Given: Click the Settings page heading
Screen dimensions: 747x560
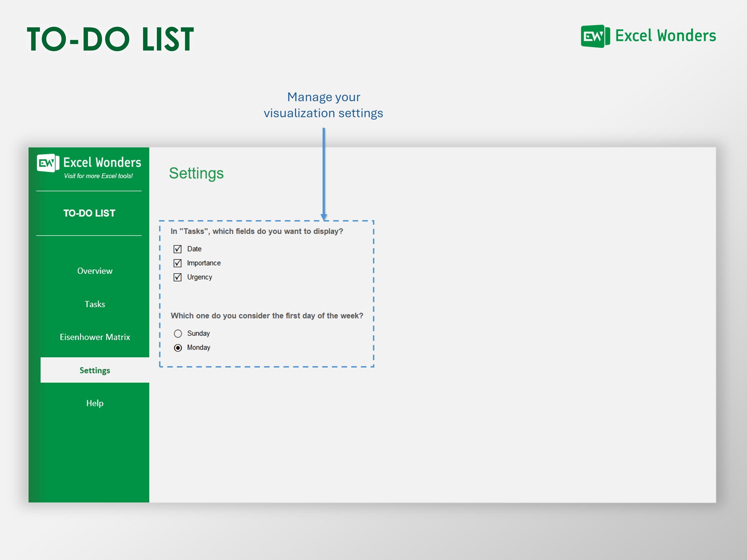Looking at the screenshot, I should point(196,173).
